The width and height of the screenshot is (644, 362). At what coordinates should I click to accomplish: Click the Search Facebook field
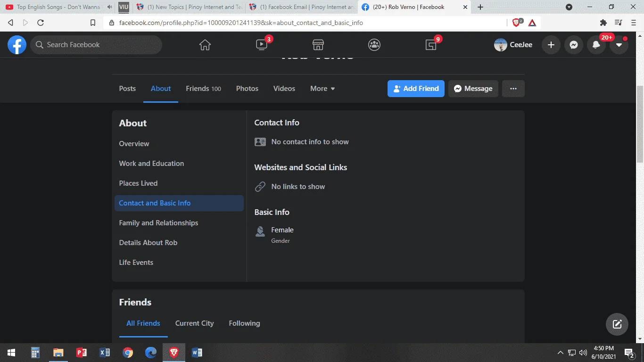[x=96, y=45]
